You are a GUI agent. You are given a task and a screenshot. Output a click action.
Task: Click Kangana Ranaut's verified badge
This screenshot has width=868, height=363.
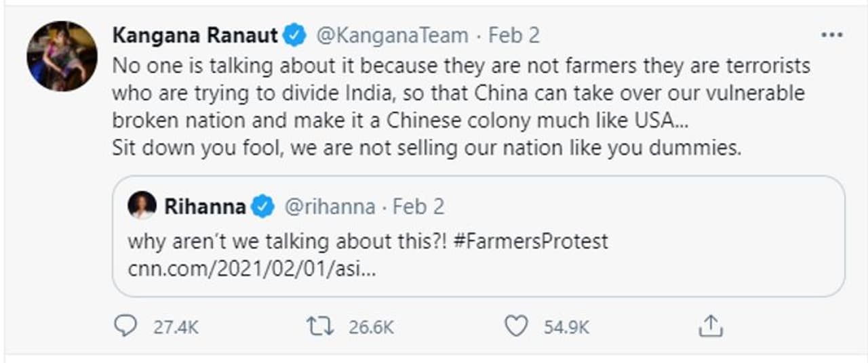click(294, 35)
